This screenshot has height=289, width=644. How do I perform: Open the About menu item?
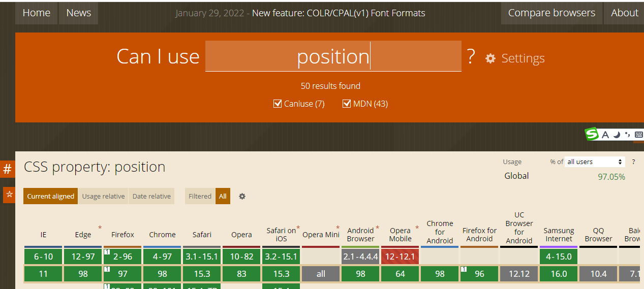click(624, 13)
